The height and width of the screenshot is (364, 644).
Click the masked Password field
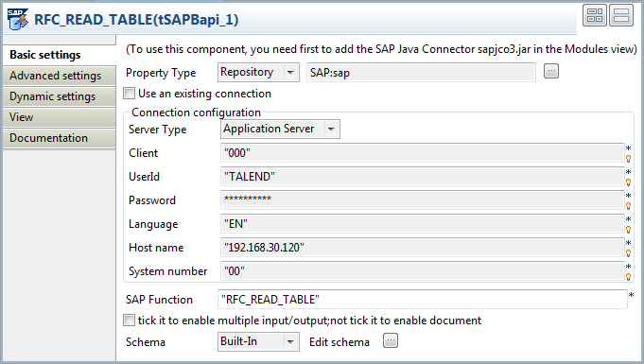422,200
